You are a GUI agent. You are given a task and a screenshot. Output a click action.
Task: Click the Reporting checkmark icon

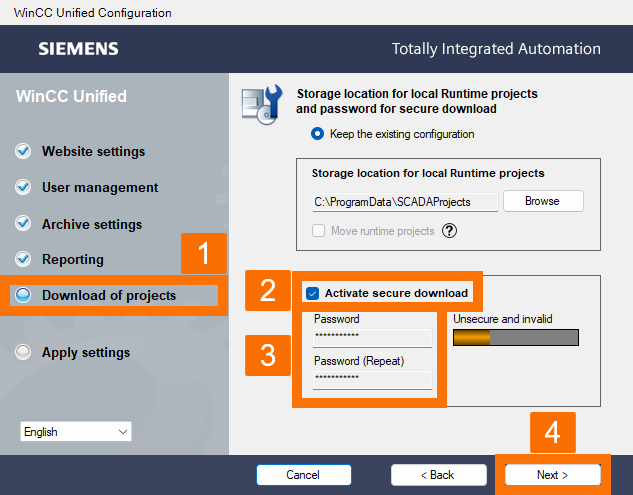point(23,259)
